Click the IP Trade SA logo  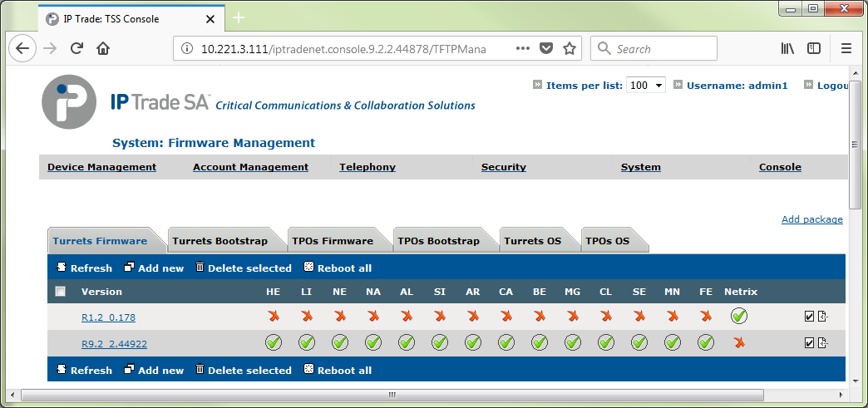pos(69,102)
